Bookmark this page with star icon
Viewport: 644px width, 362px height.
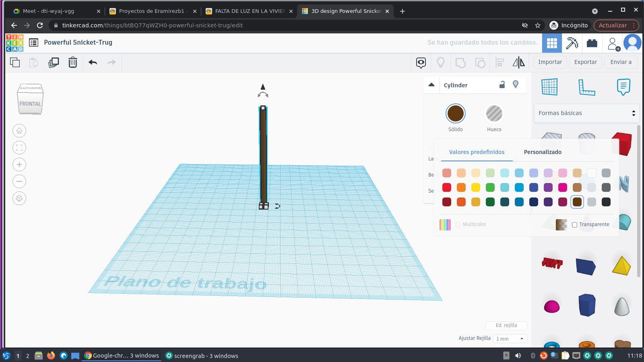point(538,25)
